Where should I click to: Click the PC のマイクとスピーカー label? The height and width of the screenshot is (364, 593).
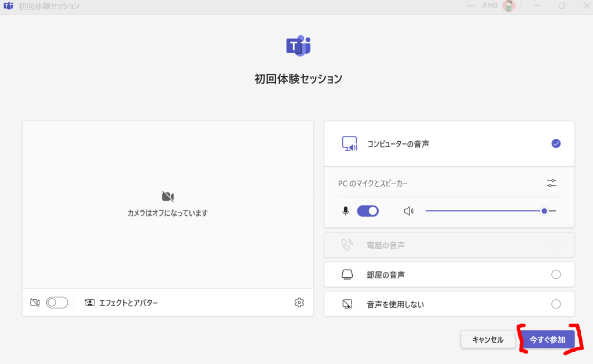pos(372,183)
